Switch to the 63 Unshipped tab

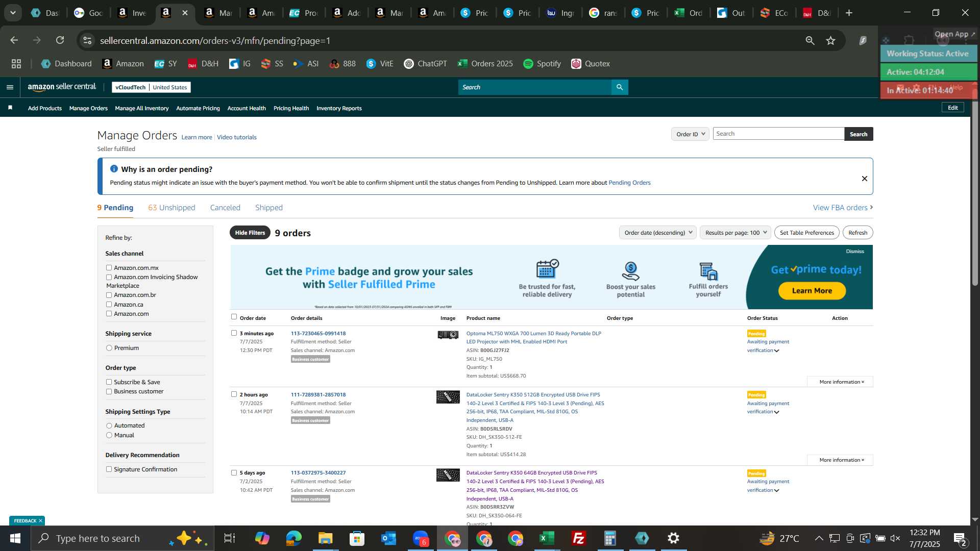[171, 208]
